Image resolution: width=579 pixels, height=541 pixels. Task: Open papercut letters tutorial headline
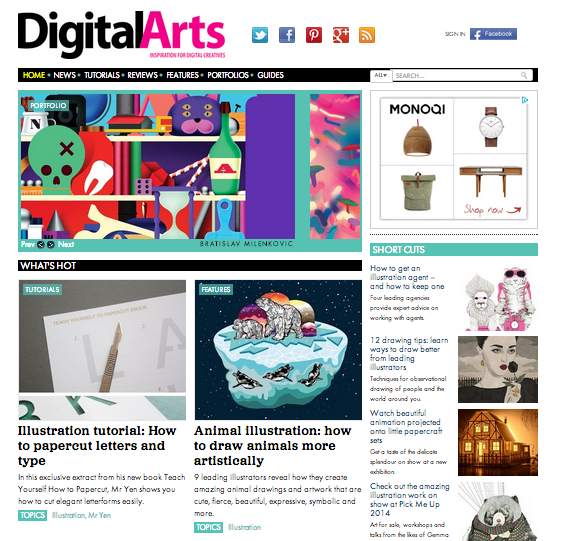point(97,446)
